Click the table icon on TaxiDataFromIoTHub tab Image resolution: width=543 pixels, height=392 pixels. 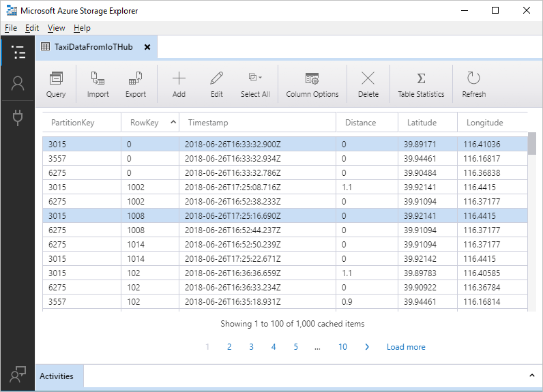(46, 46)
